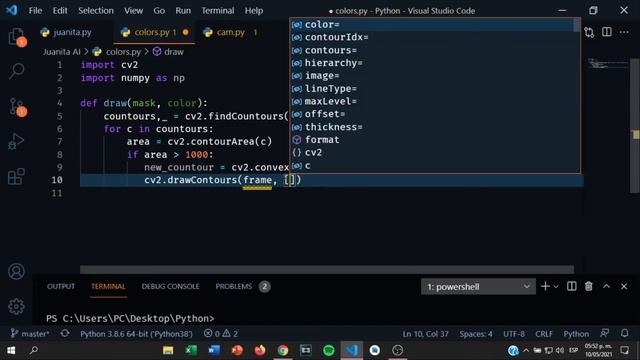Image resolution: width=640 pixels, height=360 pixels.
Task: Split the terminal panel
Action: (x=571, y=287)
